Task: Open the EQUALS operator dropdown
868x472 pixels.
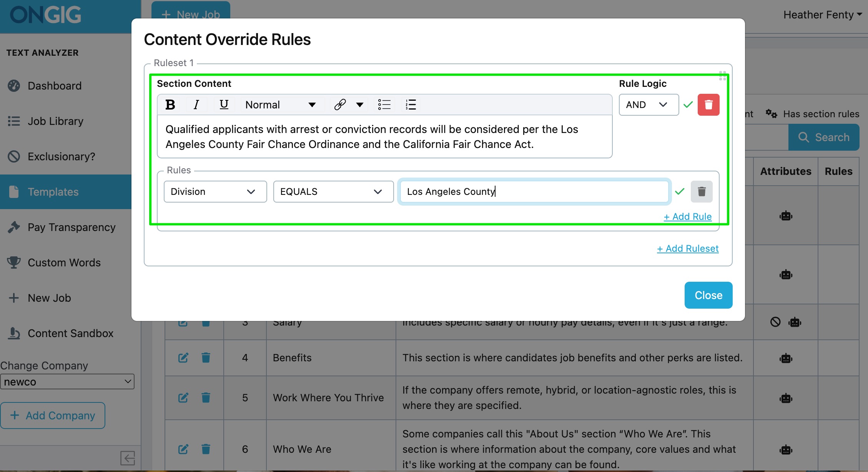Action: (x=333, y=191)
